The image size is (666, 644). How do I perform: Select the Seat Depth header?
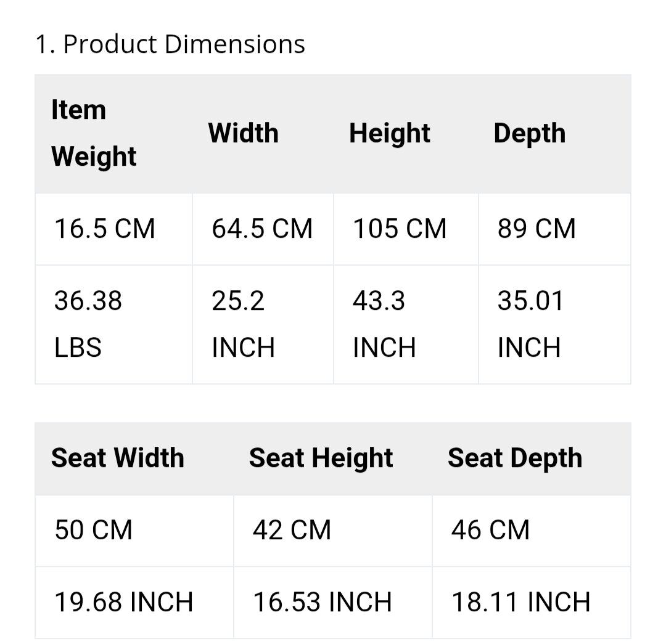(514, 458)
